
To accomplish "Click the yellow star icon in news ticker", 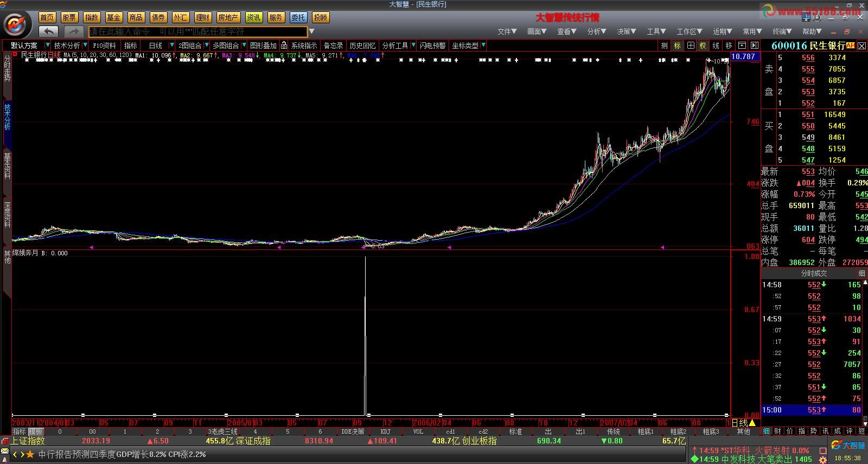I will pyautogui.click(x=30, y=454).
